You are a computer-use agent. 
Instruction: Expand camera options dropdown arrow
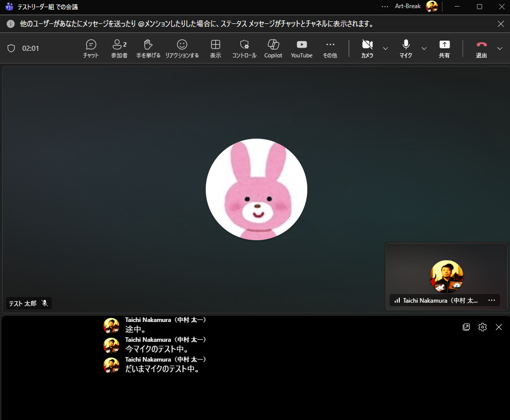tap(386, 49)
